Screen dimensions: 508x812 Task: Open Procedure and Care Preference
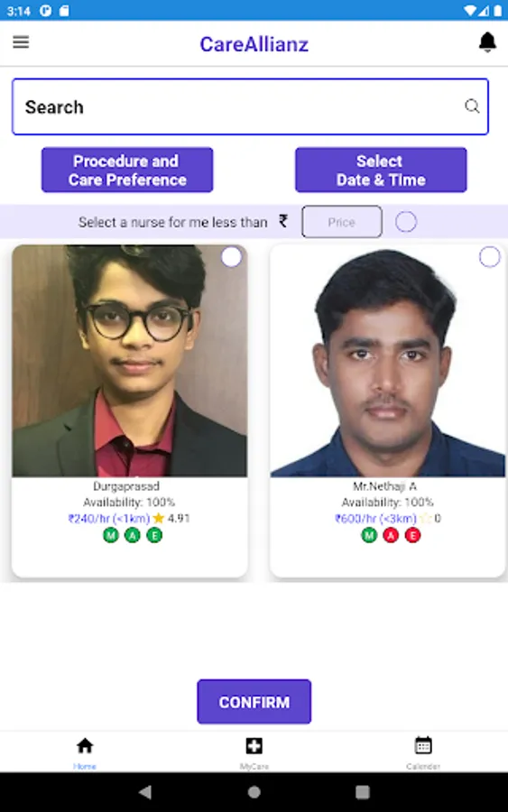[127, 170]
